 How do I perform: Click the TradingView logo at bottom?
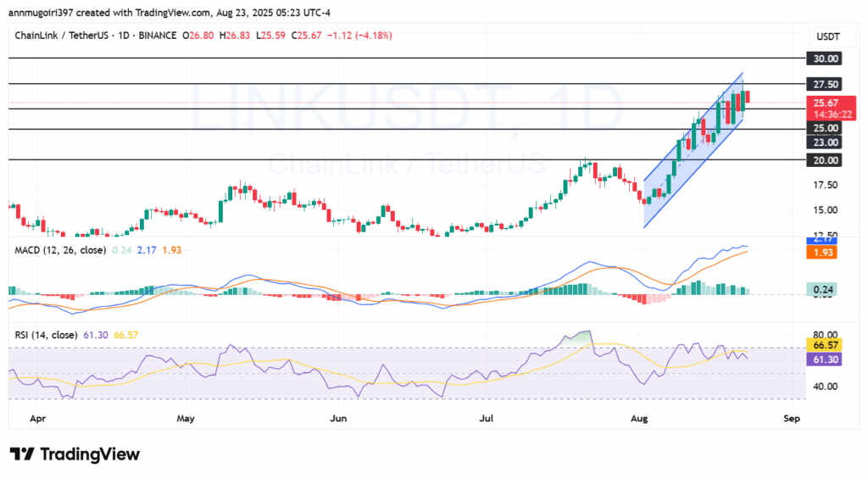tap(75, 454)
